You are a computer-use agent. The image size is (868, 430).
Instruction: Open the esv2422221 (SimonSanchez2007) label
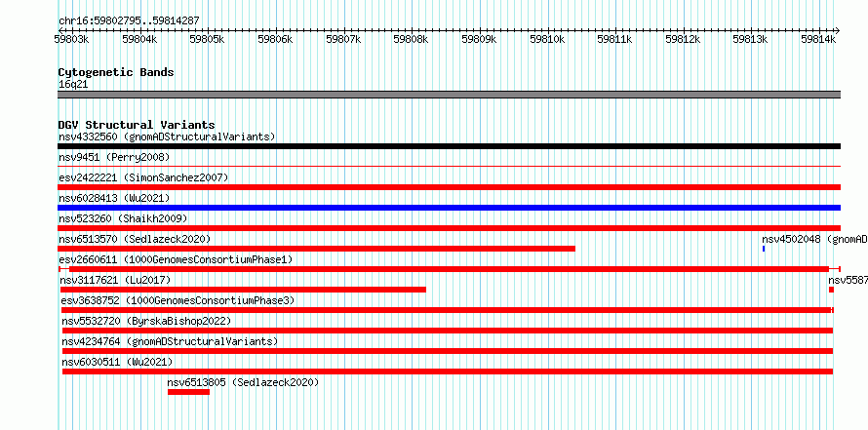143,177
